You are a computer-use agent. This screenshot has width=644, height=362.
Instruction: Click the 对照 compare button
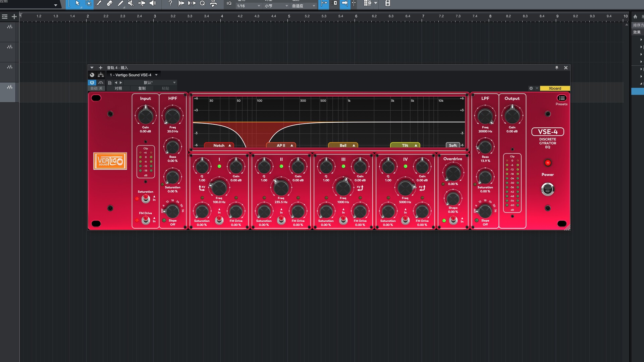point(118,88)
